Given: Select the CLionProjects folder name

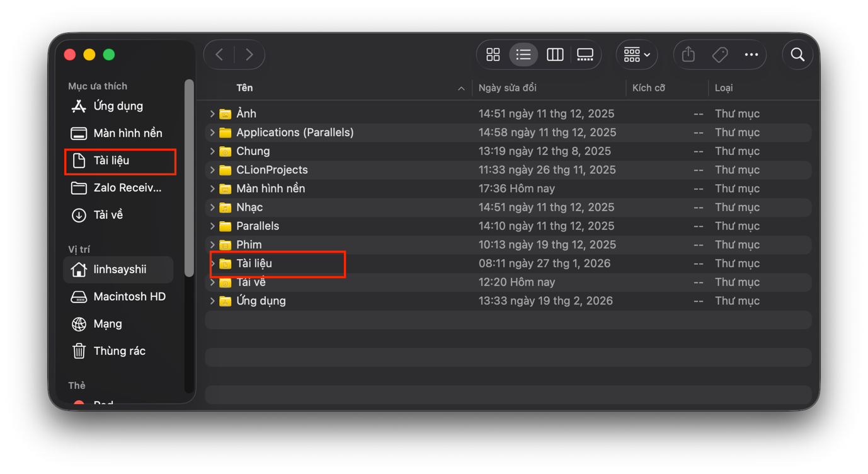Looking at the screenshot, I should [x=272, y=170].
